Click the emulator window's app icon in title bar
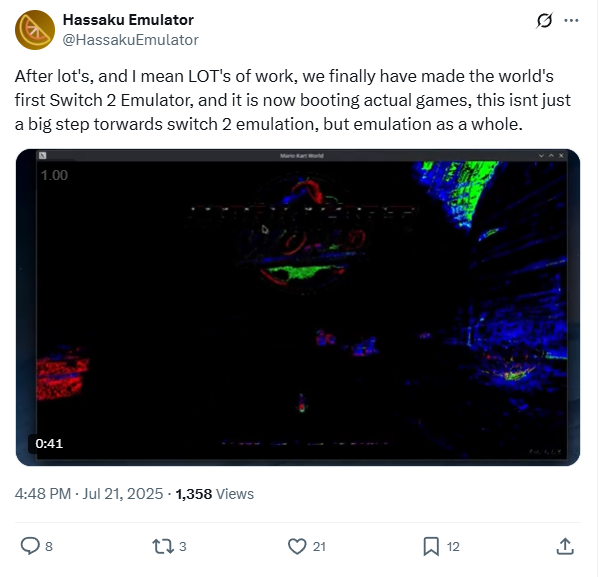This screenshot has height=577, width=601. point(43,156)
